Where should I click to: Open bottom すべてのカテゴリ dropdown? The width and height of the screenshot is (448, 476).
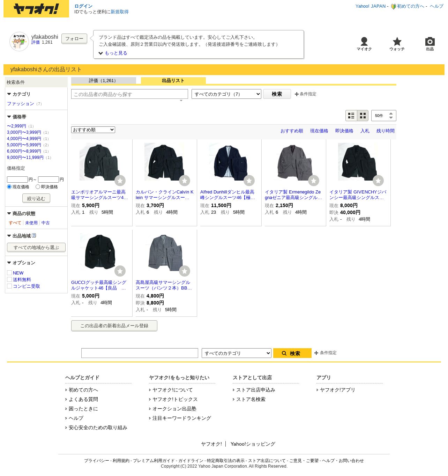tap(237, 353)
